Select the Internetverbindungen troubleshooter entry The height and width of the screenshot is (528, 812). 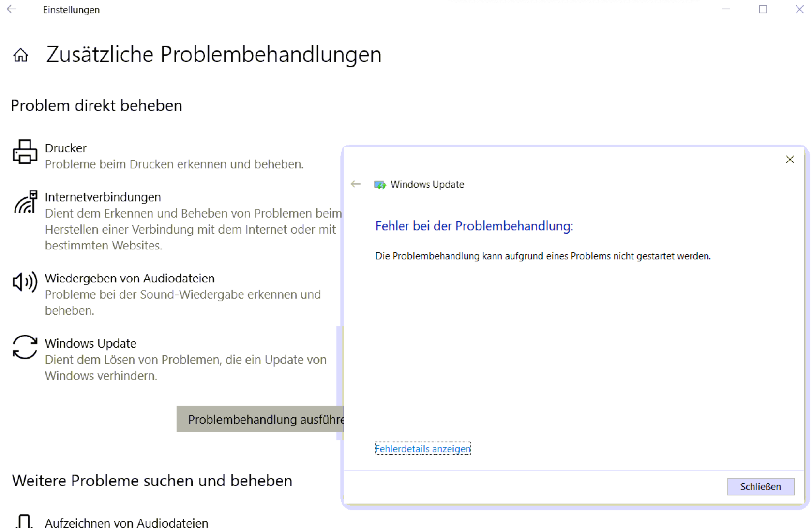(x=177, y=221)
